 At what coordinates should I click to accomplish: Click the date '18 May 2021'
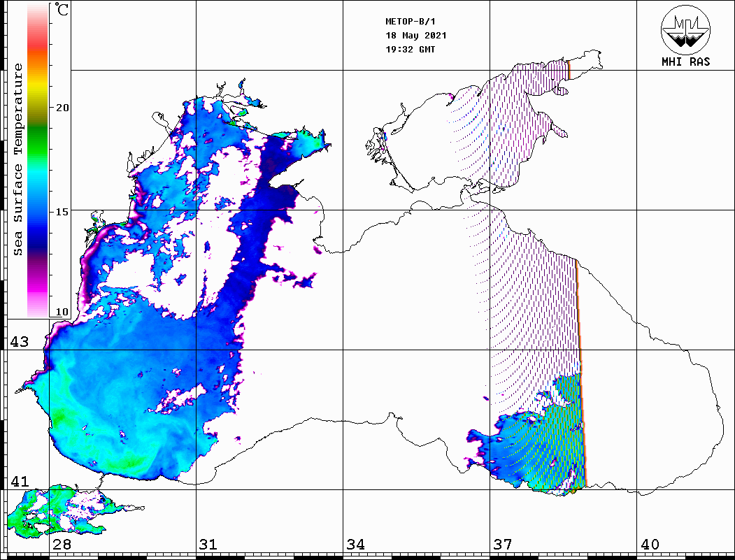(x=416, y=35)
